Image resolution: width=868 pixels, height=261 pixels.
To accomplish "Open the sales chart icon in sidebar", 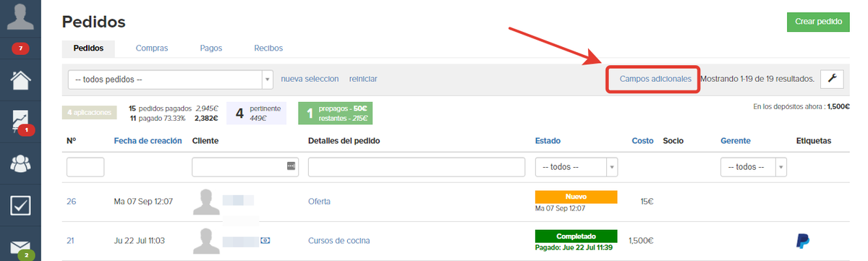I will point(20,121).
